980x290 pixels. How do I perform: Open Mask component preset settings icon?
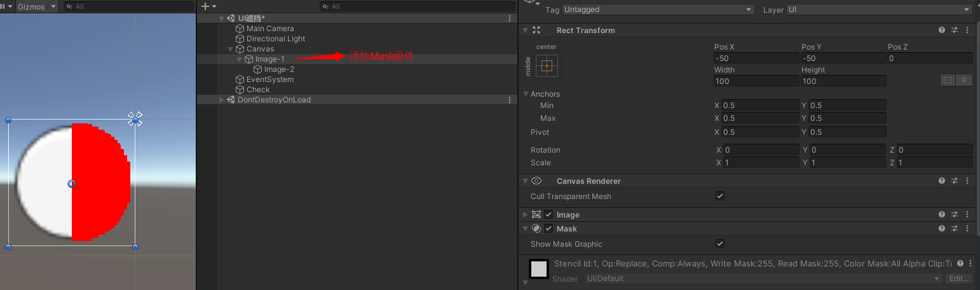coord(955,228)
